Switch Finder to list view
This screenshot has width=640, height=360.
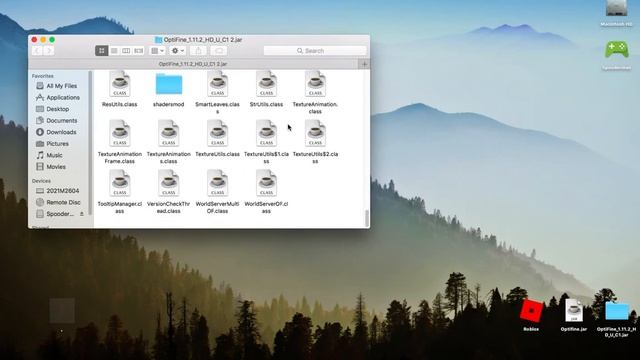point(114,51)
